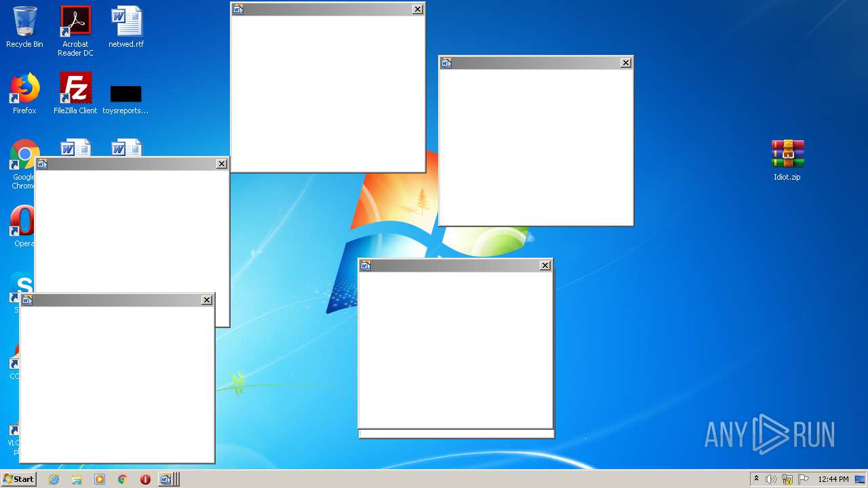Open the FileZilla Client shortcut
Viewport: 868px width, 488px height.
click(75, 94)
